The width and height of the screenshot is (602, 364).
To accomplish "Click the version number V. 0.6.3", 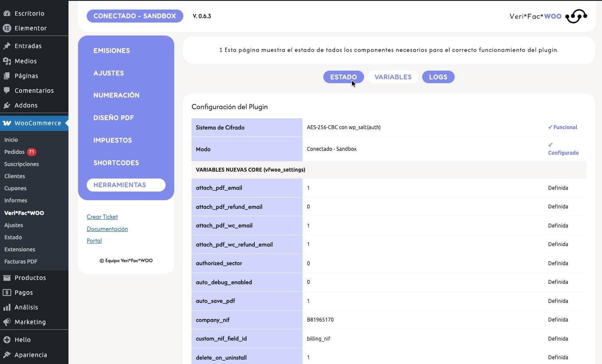I will click(x=202, y=16).
